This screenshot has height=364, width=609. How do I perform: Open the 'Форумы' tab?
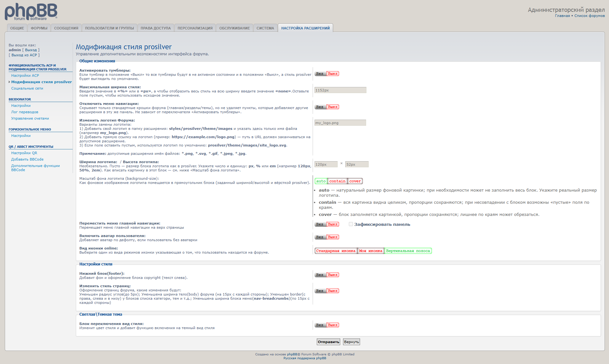(x=39, y=28)
